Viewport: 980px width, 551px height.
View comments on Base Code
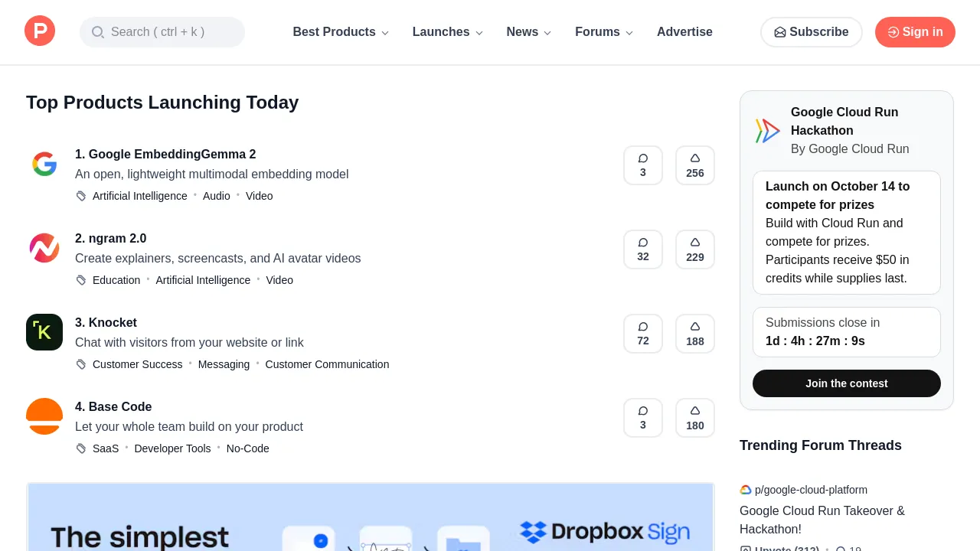[643, 418]
